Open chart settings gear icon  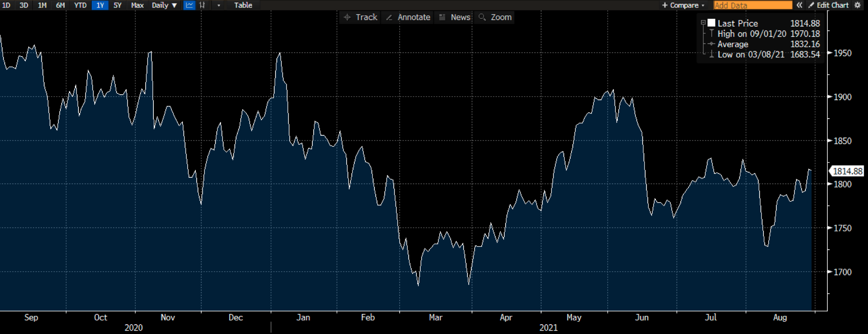pyautogui.click(x=857, y=5)
